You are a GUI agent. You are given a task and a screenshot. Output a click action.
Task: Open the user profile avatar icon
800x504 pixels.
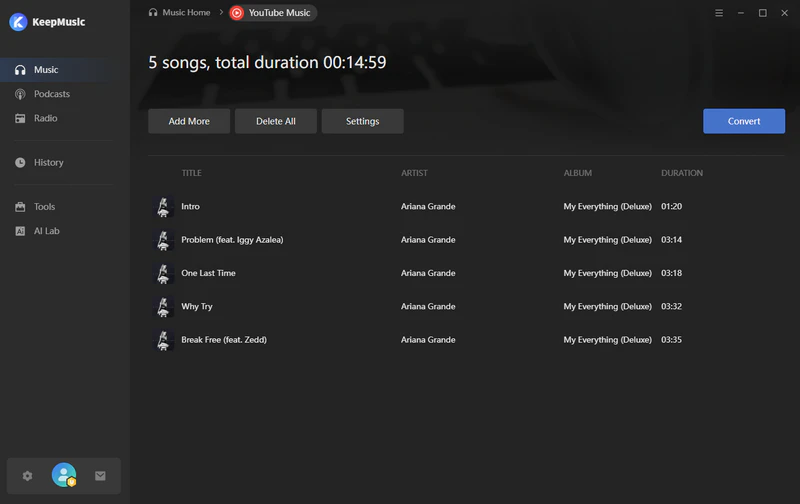pyautogui.click(x=64, y=476)
